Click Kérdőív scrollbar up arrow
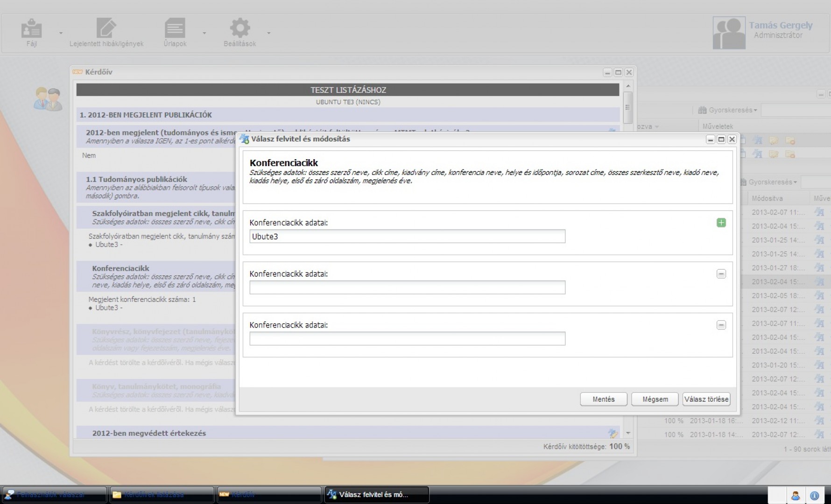 tap(628, 86)
